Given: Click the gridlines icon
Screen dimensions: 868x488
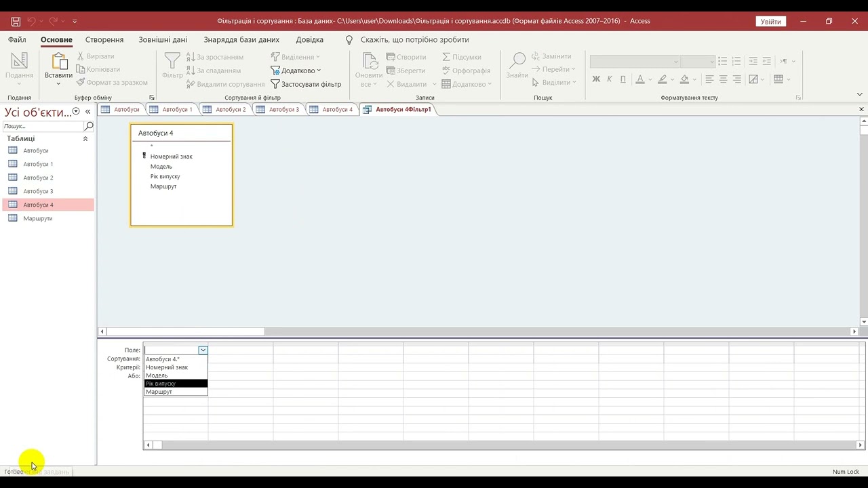Looking at the screenshot, I should pos(778,79).
